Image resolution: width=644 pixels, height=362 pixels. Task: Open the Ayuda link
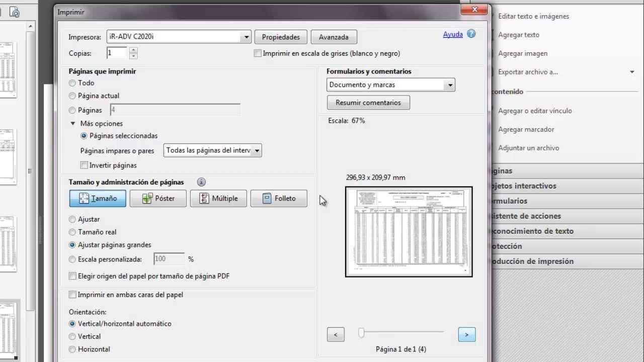tap(452, 34)
